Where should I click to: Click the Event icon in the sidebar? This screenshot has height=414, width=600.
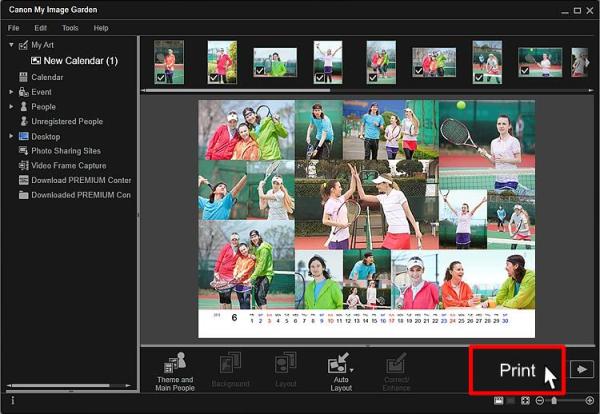coord(24,92)
